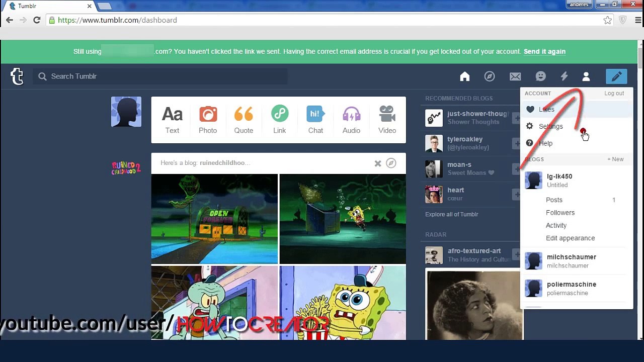This screenshot has height=362, width=644.
Task: Open the Chrome menu icon
Action: click(638, 20)
